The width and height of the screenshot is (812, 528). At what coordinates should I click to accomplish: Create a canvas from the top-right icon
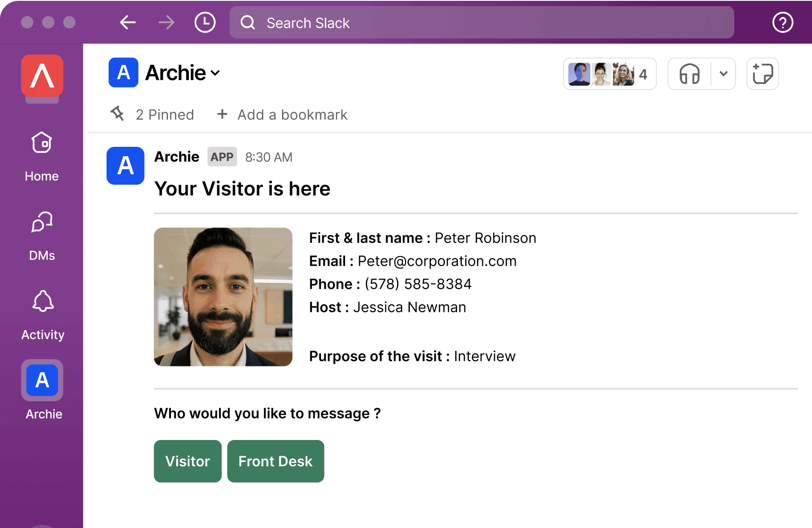coord(762,74)
